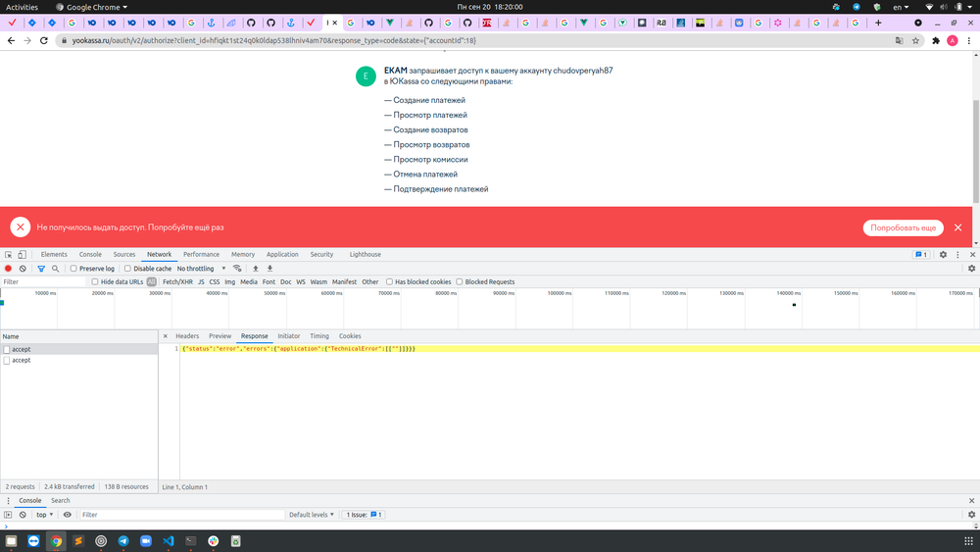Open the No throttling dropdown
The image size is (980, 552).
[x=201, y=269]
